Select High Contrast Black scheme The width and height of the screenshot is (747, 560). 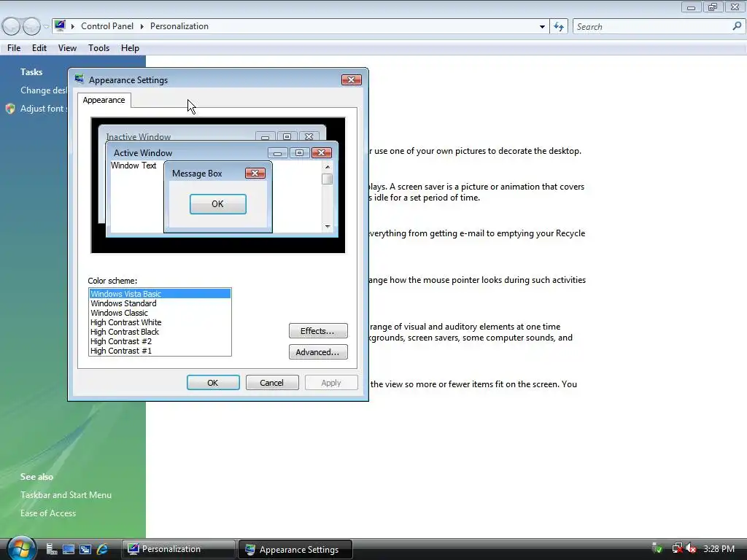160,332
